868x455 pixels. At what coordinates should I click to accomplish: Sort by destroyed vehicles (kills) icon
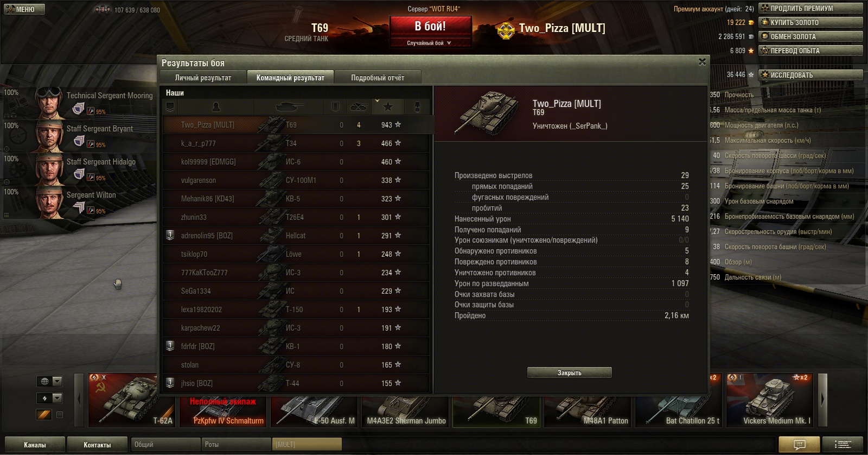coord(359,107)
